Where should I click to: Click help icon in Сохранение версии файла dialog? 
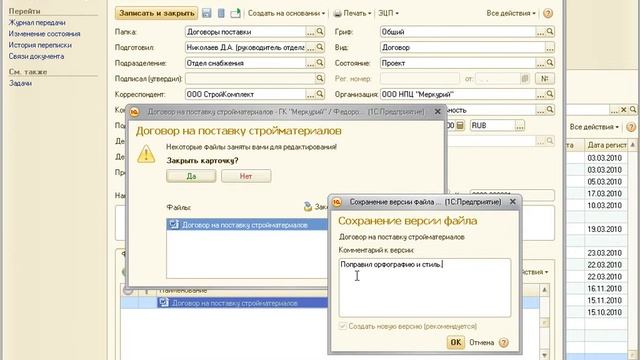[504, 342]
